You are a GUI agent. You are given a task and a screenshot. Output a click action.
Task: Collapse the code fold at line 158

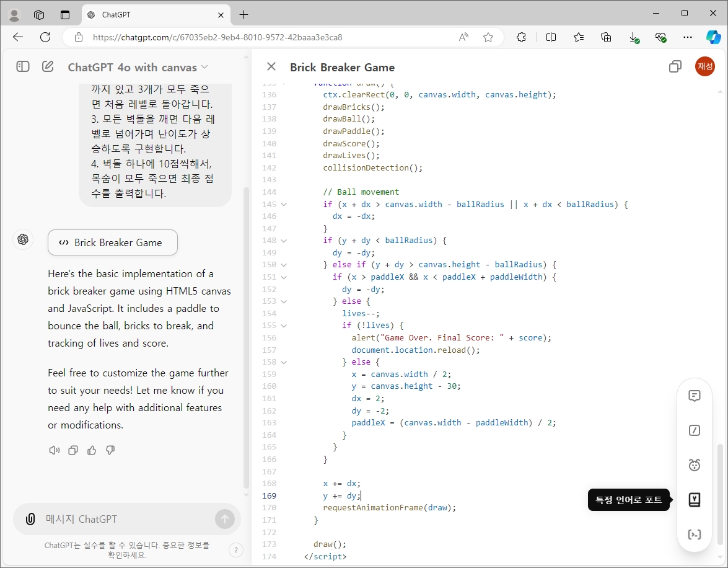click(x=284, y=362)
